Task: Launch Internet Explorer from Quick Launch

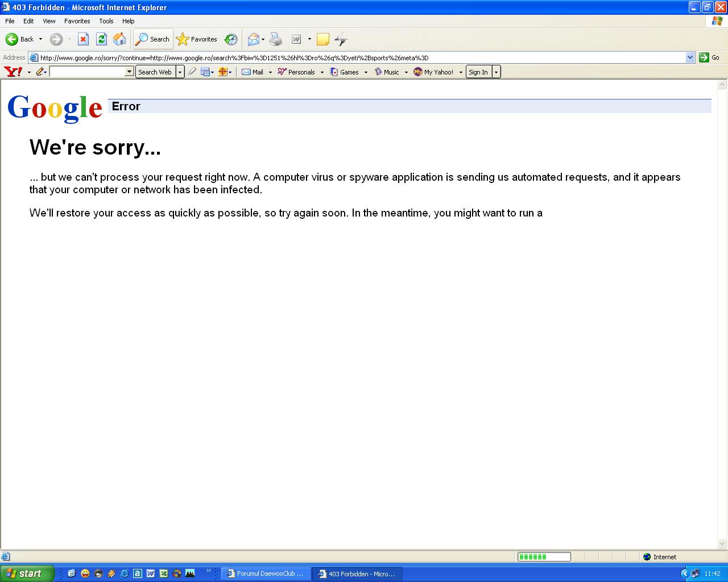Action: (x=124, y=573)
